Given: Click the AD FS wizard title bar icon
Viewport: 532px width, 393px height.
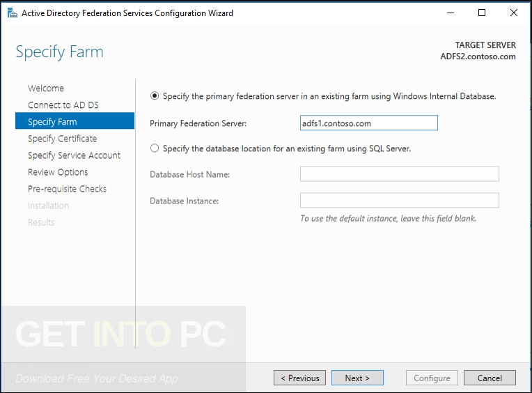Looking at the screenshot, I should click(x=13, y=13).
